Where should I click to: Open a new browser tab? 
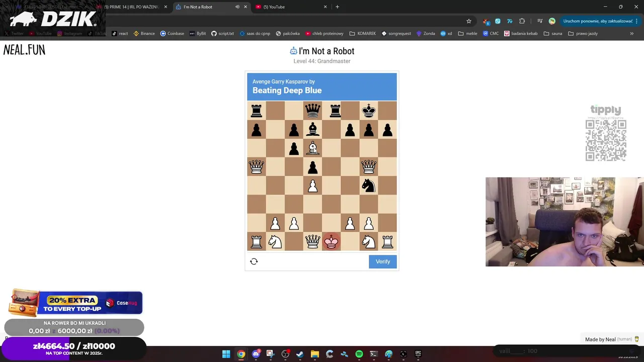point(337,7)
